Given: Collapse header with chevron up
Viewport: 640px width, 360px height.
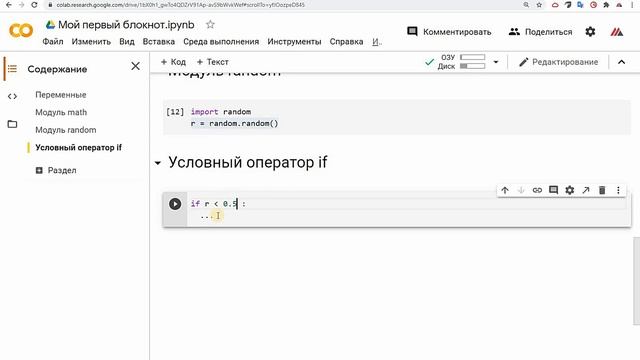Looking at the screenshot, I should pyautogui.click(x=622, y=62).
